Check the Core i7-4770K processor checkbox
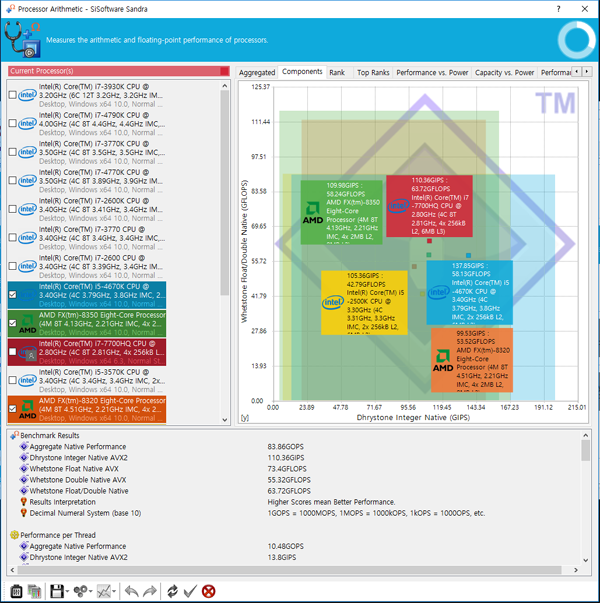 point(12,180)
